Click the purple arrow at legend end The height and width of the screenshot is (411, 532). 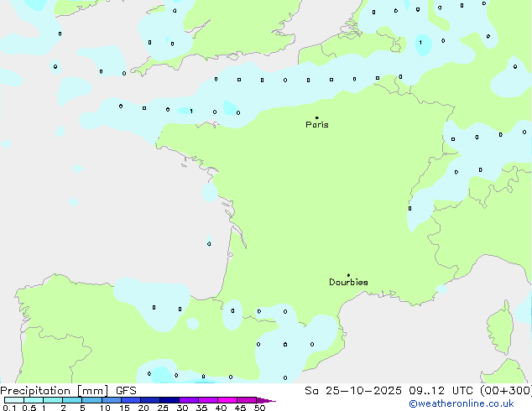coord(266,400)
